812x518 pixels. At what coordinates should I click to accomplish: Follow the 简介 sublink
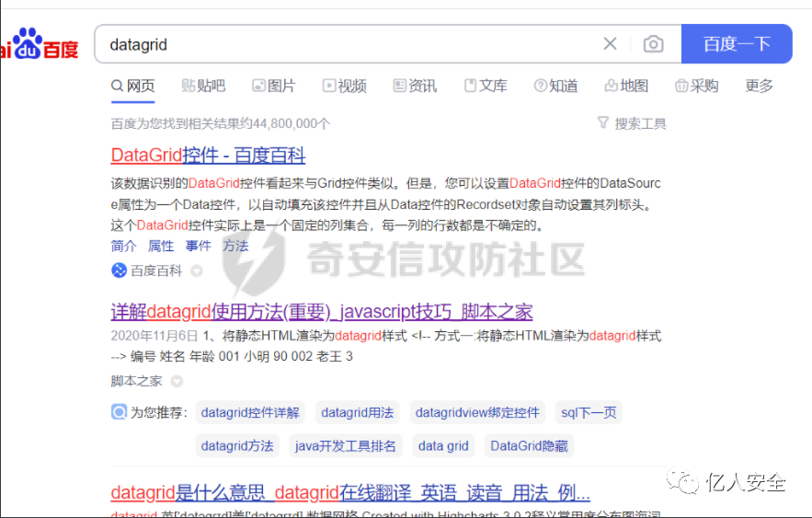[123, 246]
